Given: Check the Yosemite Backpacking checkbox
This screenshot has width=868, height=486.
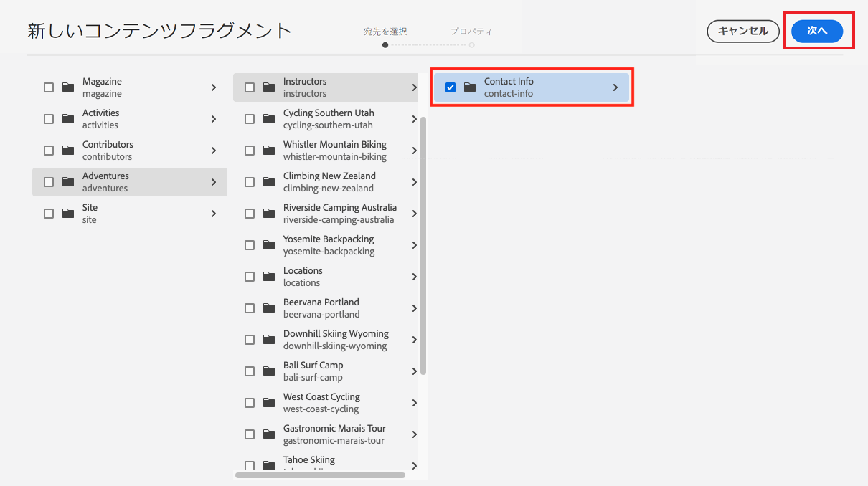Looking at the screenshot, I should (x=250, y=245).
